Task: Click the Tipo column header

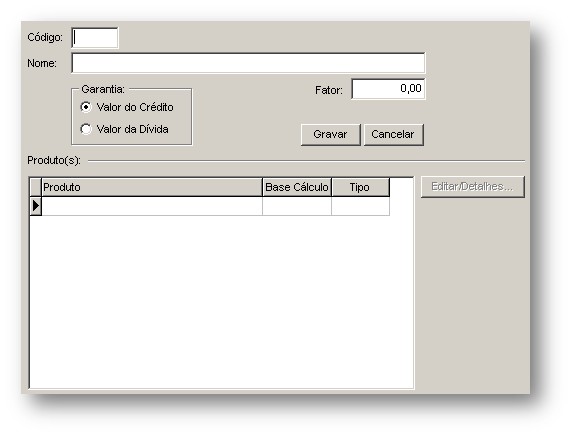Action: pos(360,187)
